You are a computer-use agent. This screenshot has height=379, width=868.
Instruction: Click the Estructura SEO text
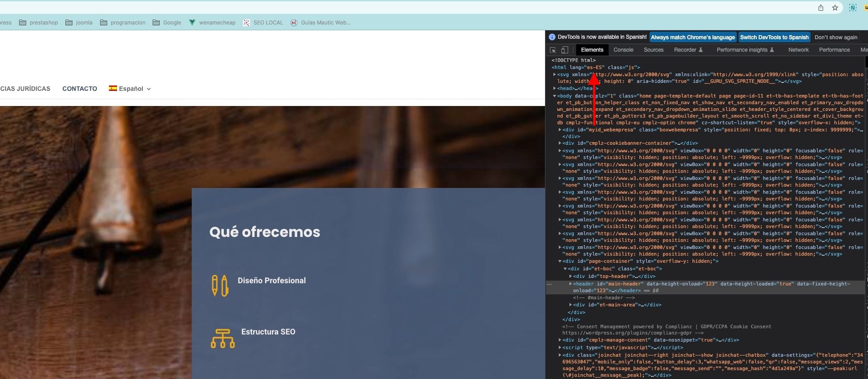coord(268,332)
